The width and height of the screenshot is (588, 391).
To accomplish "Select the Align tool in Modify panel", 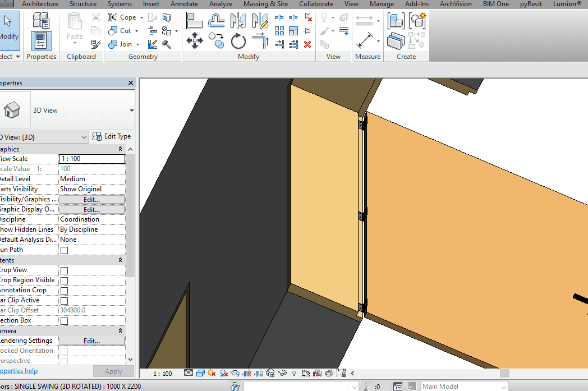I will click(x=194, y=21).
